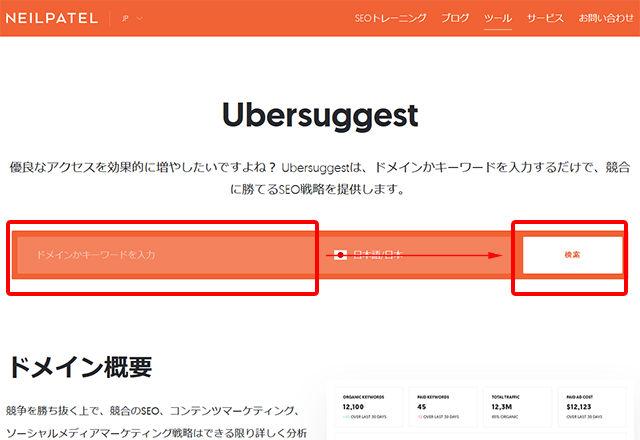The width and height of the screenshot is (640, 440).
Task: Click the Japan flag icon
Action: point(340,255)
